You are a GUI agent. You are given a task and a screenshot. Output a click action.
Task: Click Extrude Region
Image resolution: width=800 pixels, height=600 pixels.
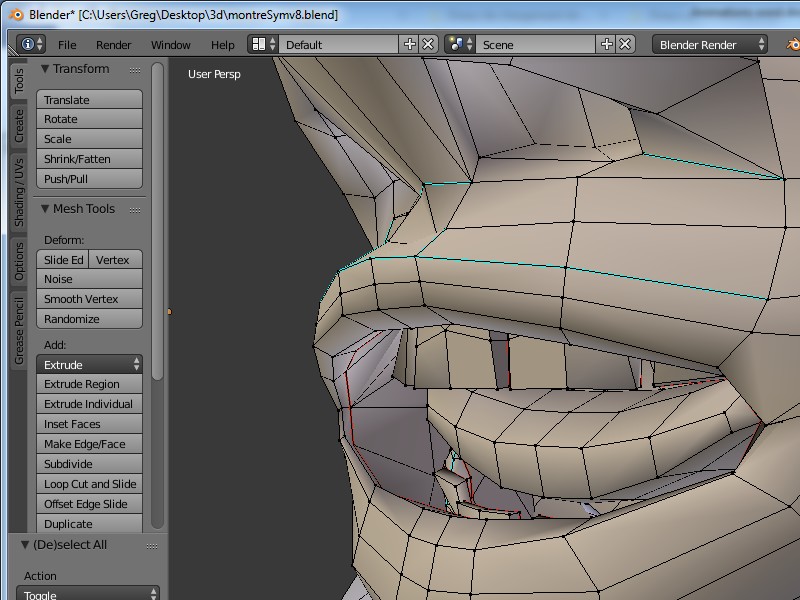point(89,384)
